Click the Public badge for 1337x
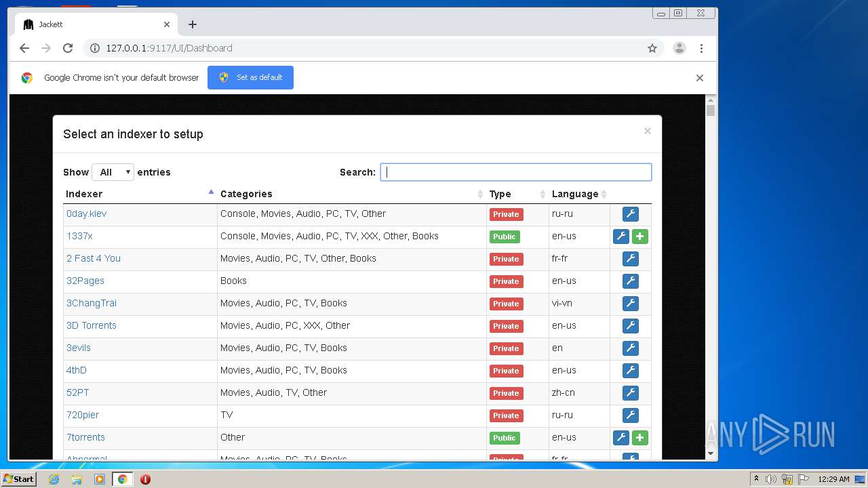868x488 pixels. (505, 237)
